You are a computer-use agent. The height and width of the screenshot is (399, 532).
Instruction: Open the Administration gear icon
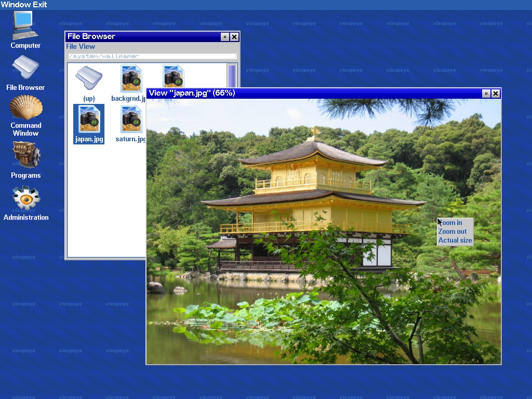click(26, 203)
